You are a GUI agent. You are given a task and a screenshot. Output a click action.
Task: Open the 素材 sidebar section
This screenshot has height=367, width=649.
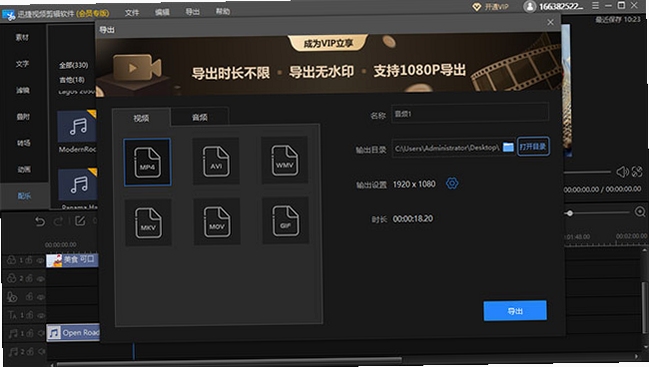[22, 37]
